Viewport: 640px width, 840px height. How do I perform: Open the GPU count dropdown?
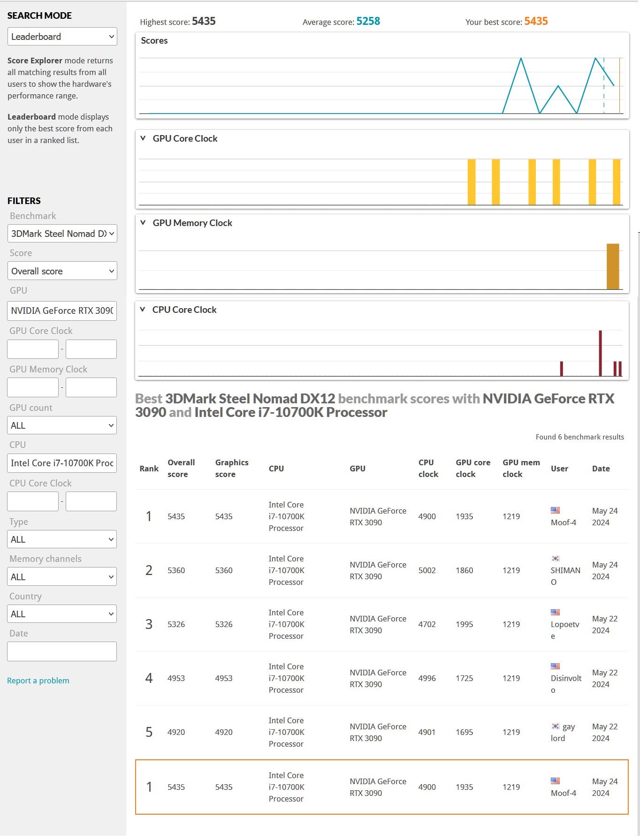[62, 425]
